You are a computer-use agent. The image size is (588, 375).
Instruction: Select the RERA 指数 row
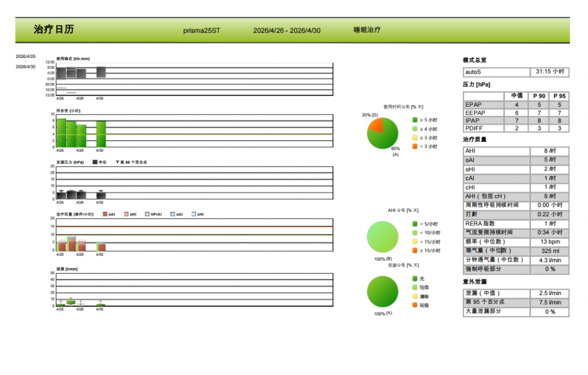point(516,223)
